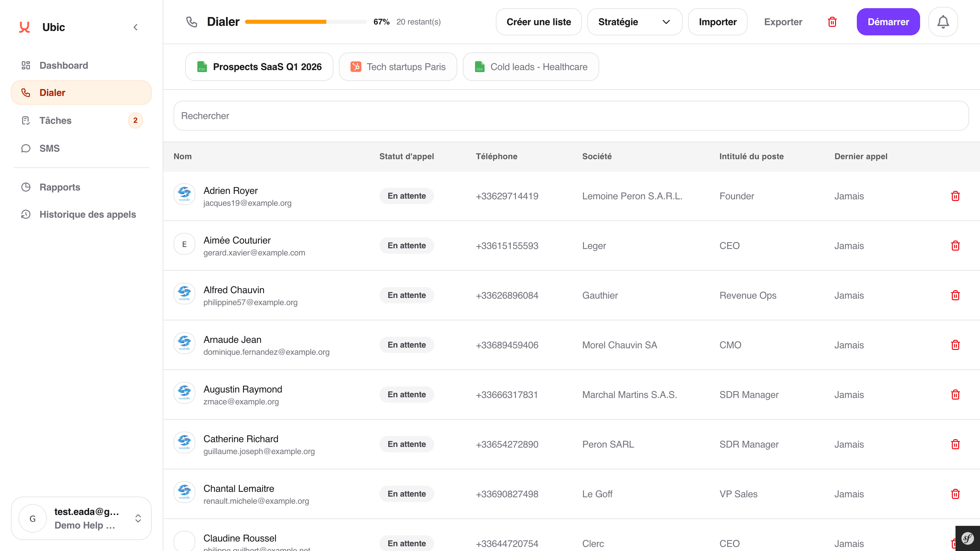
Task: Remove Alfred Chauvin using trash icon
Action: pyautogui.click(x=955, y=296)
